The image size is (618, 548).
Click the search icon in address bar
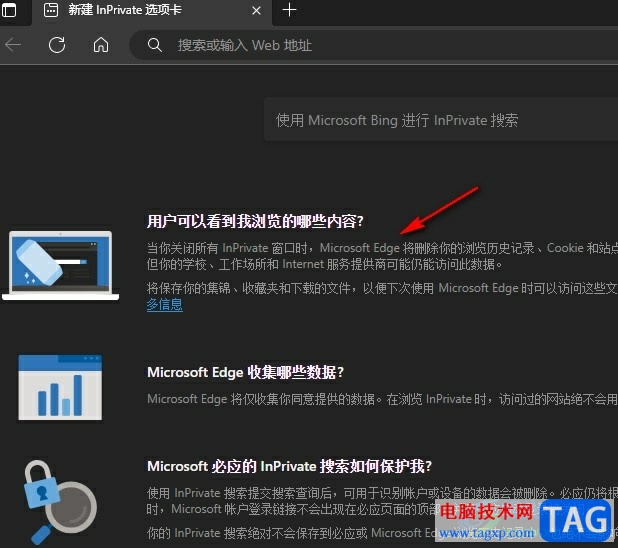click(x=154, y=45)
